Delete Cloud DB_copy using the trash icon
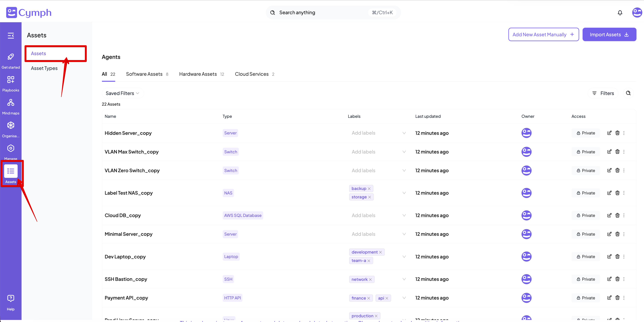The width and height of the screenshot is (644, 322). pos(618,215)
